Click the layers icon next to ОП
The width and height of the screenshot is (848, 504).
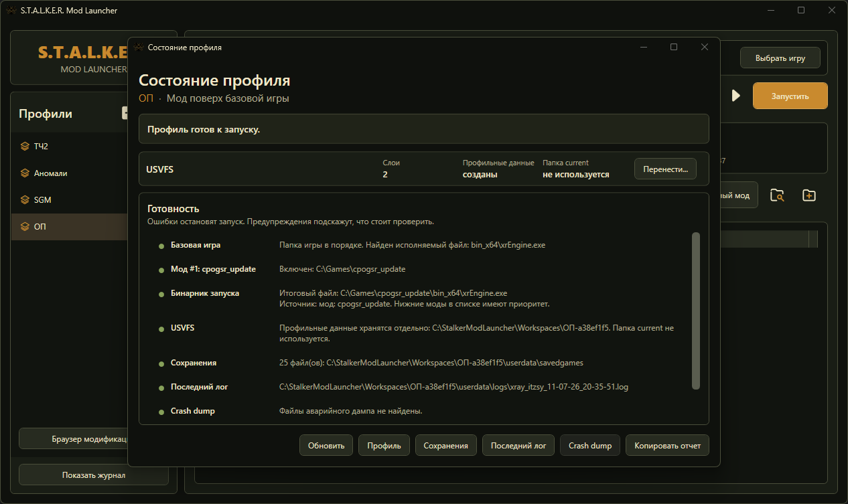[x=25, y=227]
